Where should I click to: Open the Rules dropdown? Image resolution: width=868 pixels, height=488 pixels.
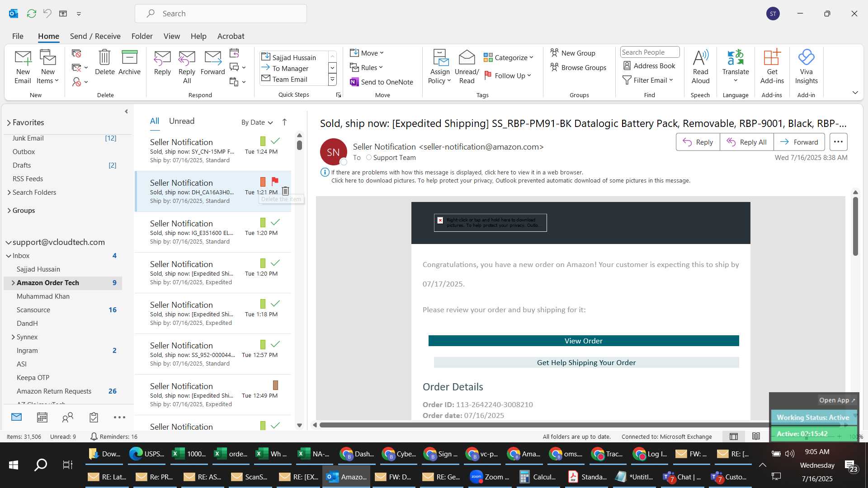pyautogui.click(x=366, y=67)
